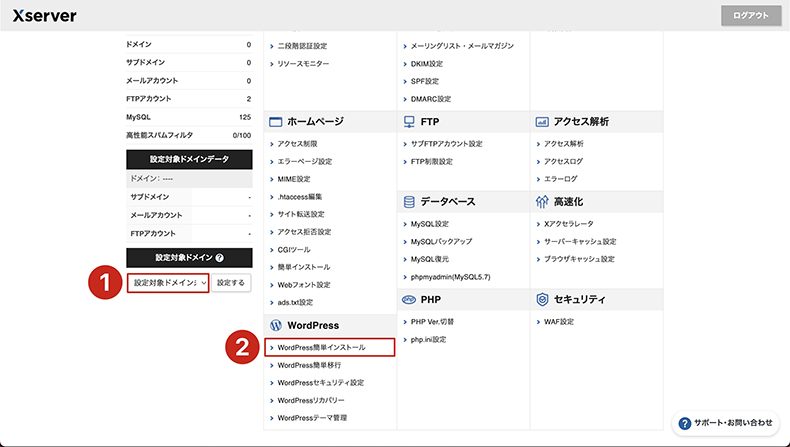Click the PHP section icon
Image resolution: width=790 pixels, height=447 pixels.
pyautogui.click(x=409, y=299)
